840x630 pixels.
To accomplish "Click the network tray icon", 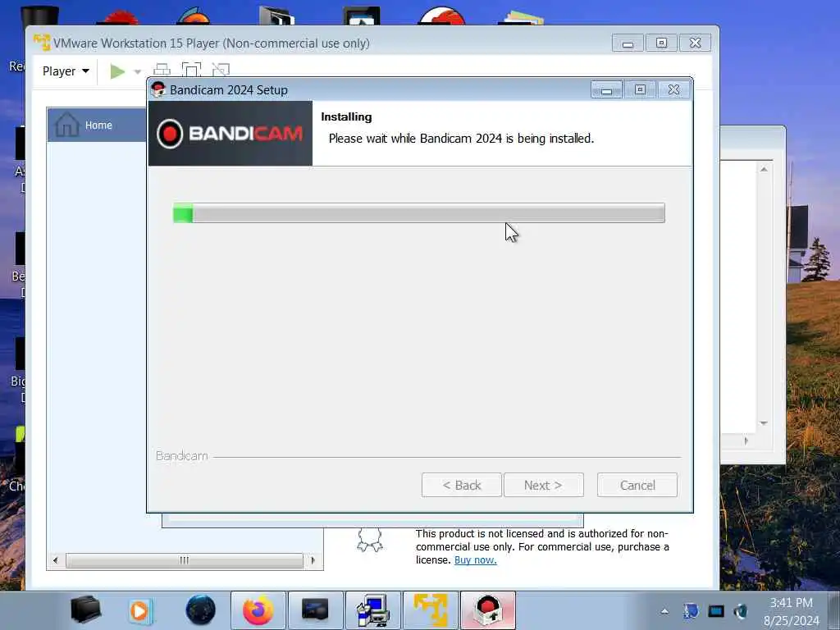I will (691, 610).
